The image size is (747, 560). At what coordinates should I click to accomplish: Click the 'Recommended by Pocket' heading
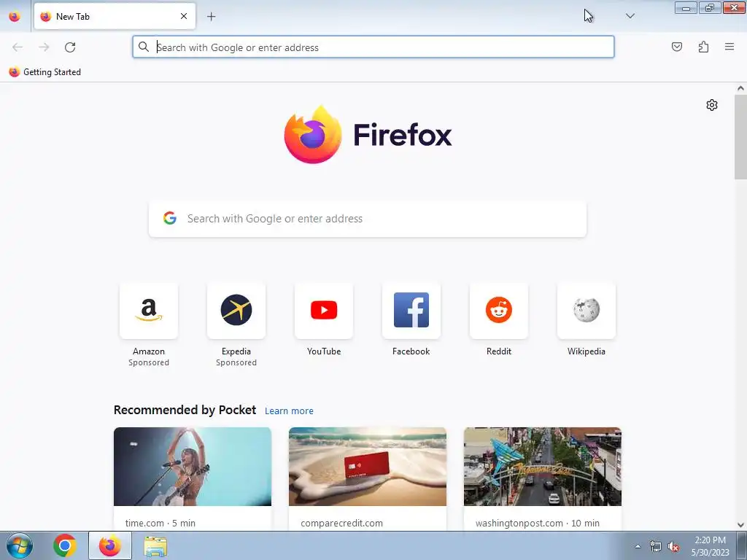click(x=185, y=410)
